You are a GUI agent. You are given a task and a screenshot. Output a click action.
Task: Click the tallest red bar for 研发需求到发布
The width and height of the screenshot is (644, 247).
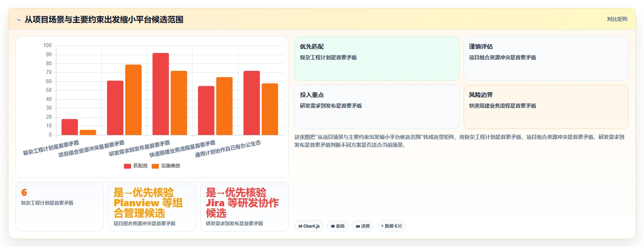click(161, 94)
